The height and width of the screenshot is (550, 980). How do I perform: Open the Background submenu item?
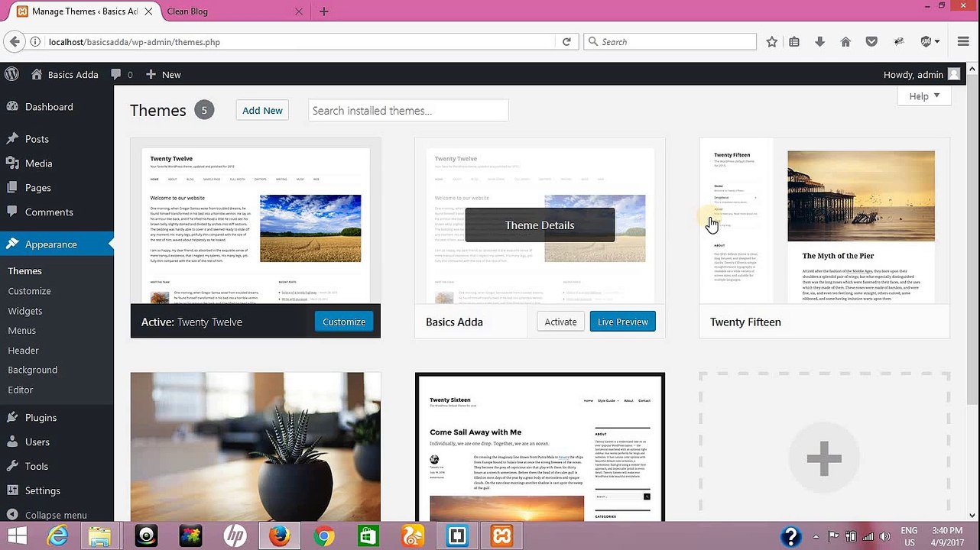click(33, 370)
